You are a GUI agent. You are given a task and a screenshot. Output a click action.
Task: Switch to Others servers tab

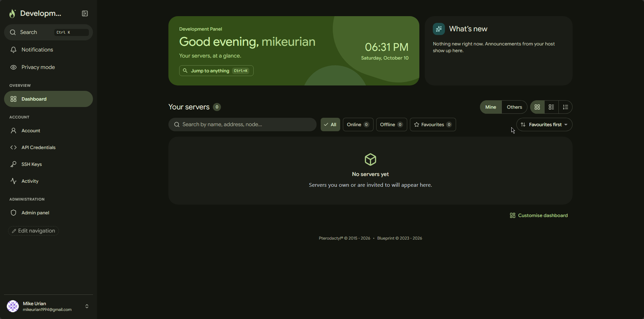pos(514,107)
